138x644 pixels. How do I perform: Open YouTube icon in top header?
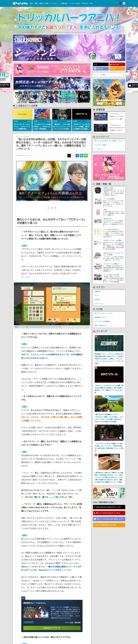pyautogui.click(x=117, y=3)
